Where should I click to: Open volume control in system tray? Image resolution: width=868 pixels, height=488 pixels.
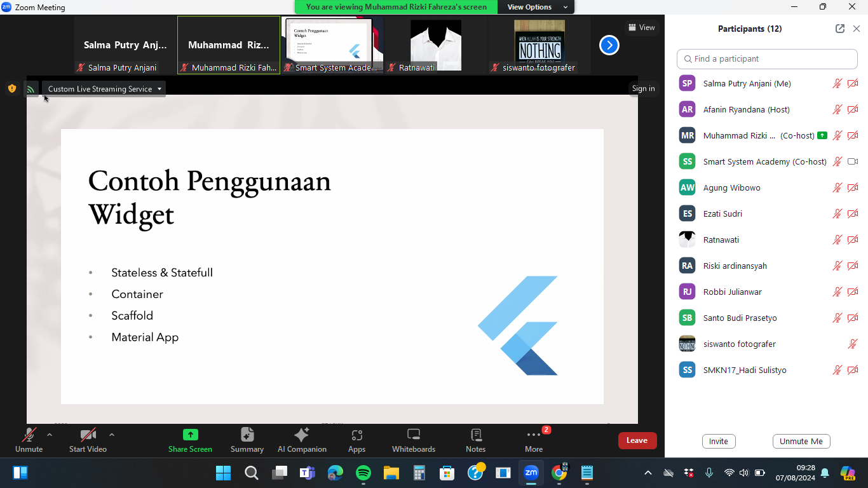tap(744, 473)
